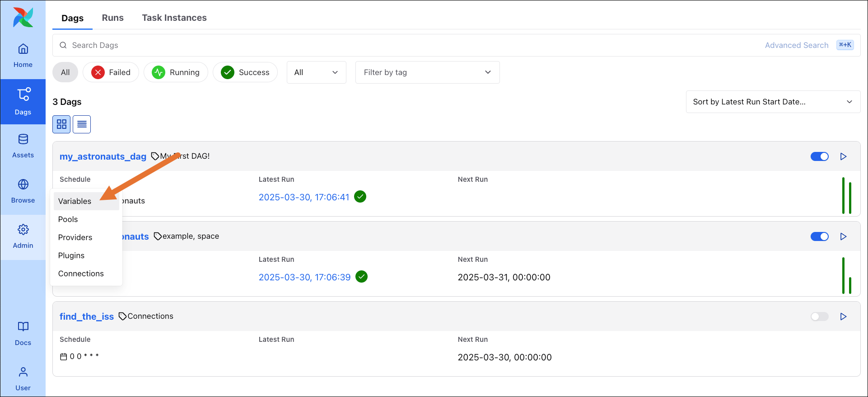868x397 pixels.
Task: Open the User profile menu
Action: coord(23,379)
